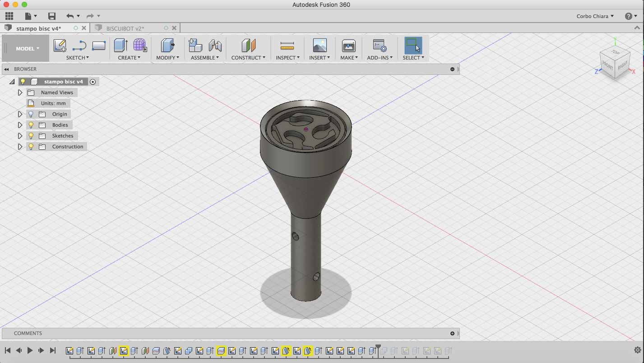Open the ASSEMBLE menu
644x363 pixels.
[x=205, y=58]
